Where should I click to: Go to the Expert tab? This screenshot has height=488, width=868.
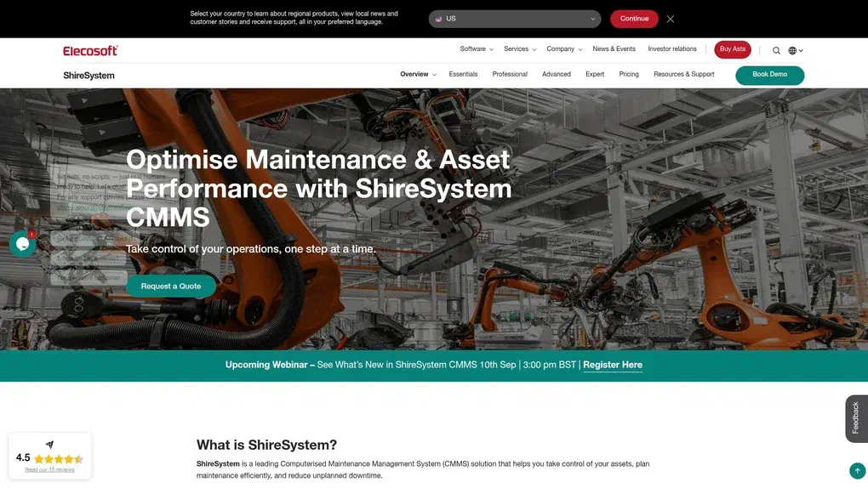coord(595,74)
